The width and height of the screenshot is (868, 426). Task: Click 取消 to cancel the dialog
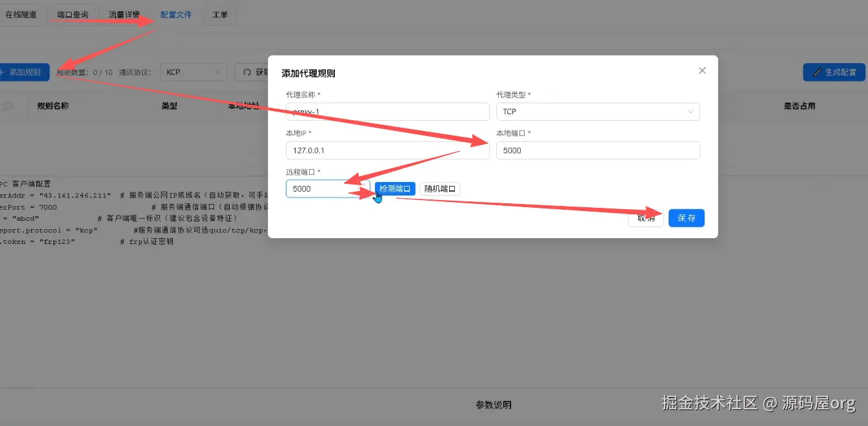coord(646,218)
